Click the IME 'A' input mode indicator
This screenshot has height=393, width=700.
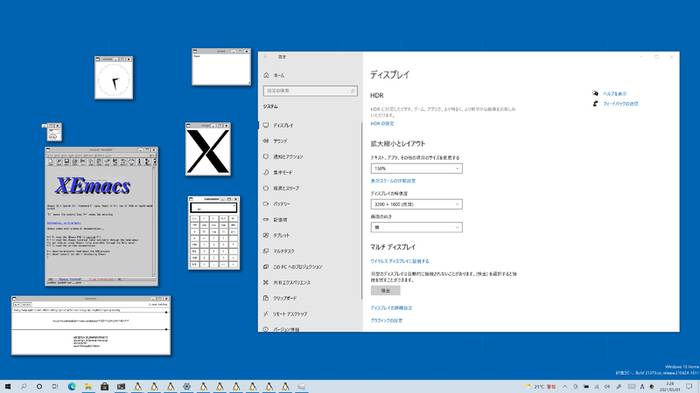tap(642, 387)
